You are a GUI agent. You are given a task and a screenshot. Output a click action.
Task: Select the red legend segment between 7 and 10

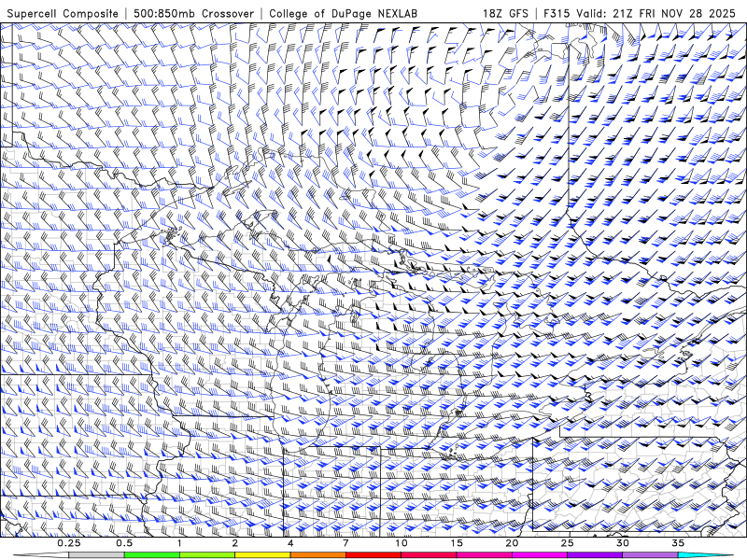pyautogui.click(x=373, y=555)
